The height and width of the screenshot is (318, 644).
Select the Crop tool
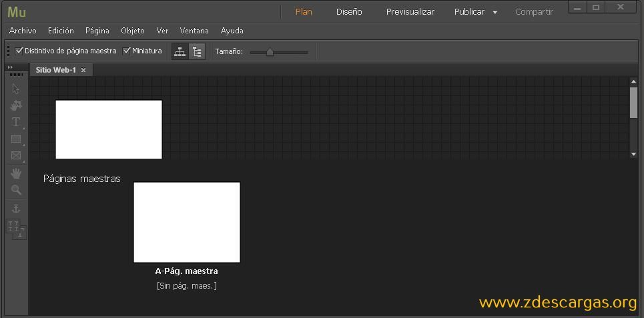16,105
